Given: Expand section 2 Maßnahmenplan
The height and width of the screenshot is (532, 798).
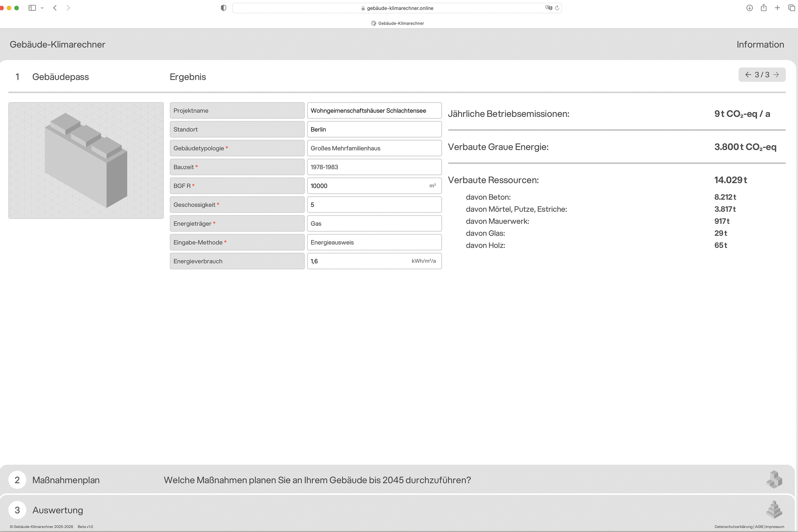Looking at the screenshot, I should 397,480.
